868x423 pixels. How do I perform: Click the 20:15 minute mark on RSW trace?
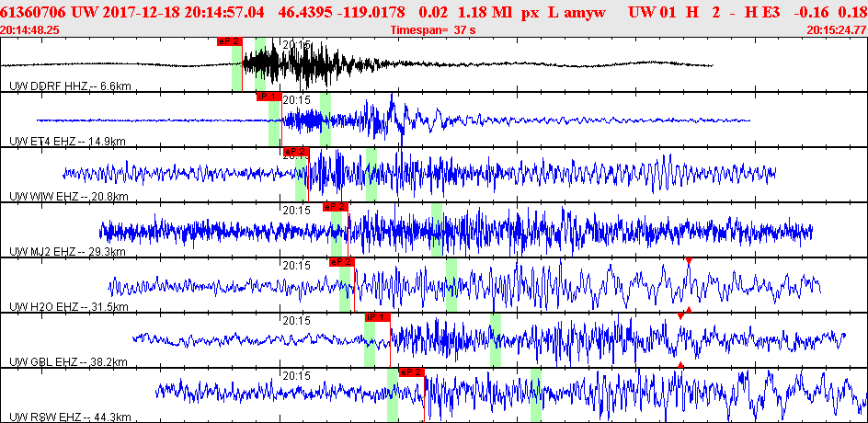(296, 376)
